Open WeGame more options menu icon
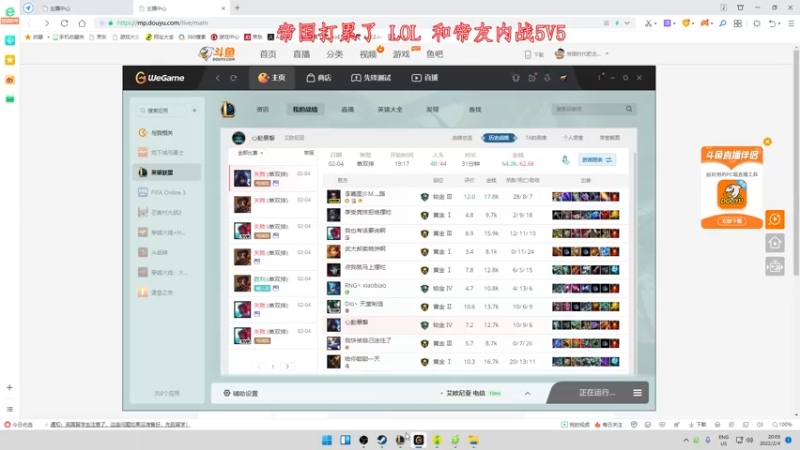Viewport: 800px width, 450px height. point(600,78)
